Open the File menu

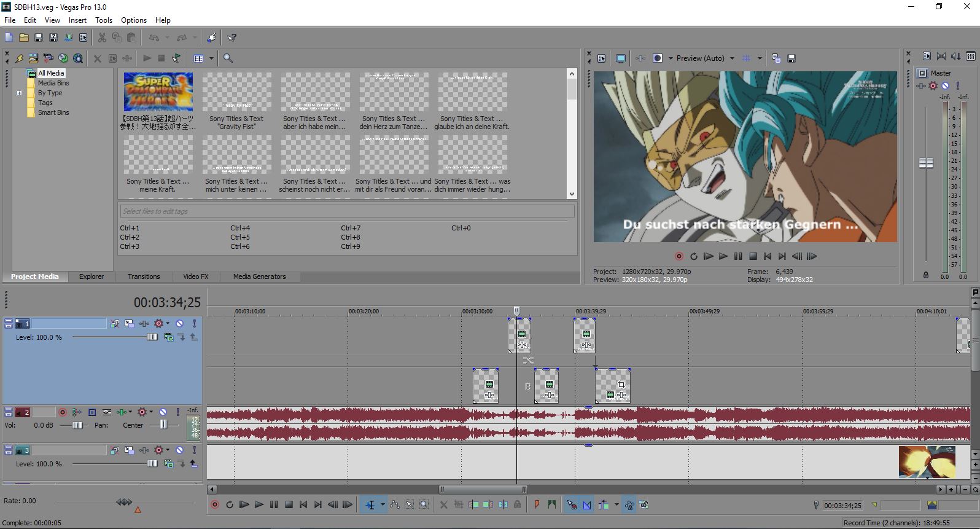(x=10, y=20)
